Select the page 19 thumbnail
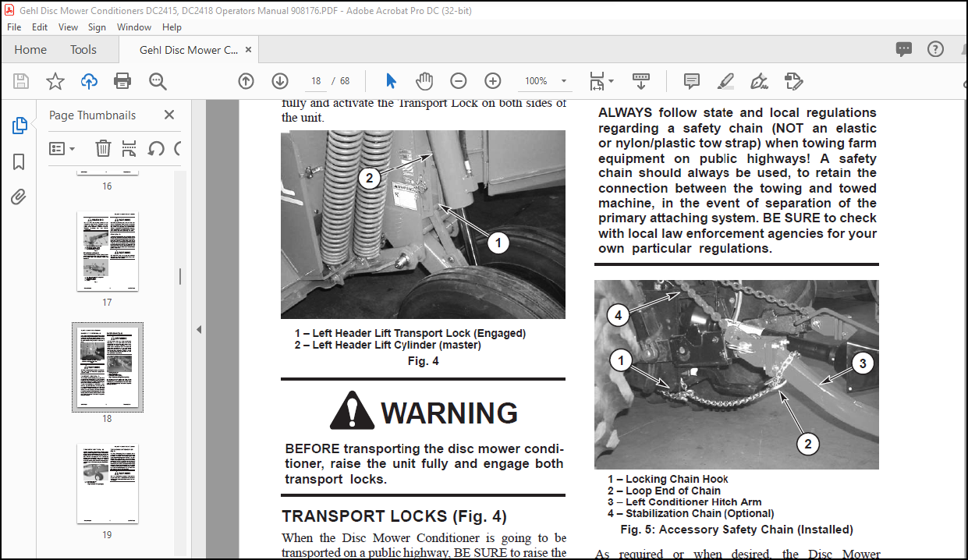This screenshot has height=560, width=968. point(107,484)
